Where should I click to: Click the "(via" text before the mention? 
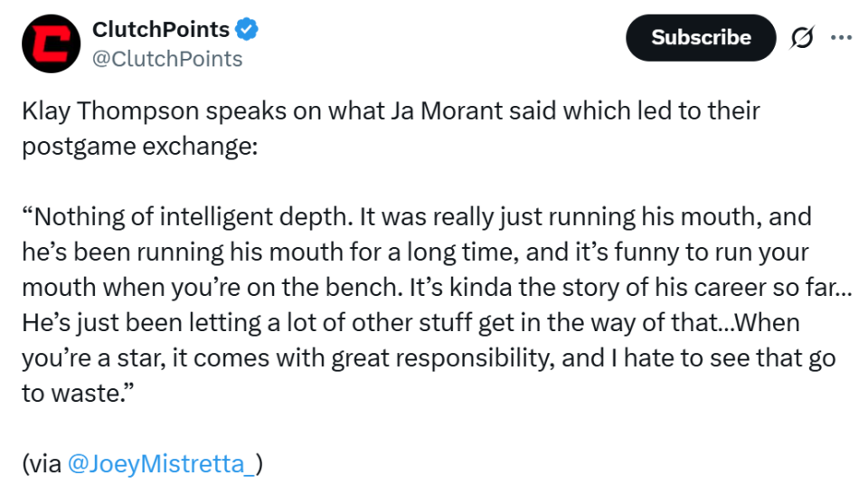click(x=42, y=464)
